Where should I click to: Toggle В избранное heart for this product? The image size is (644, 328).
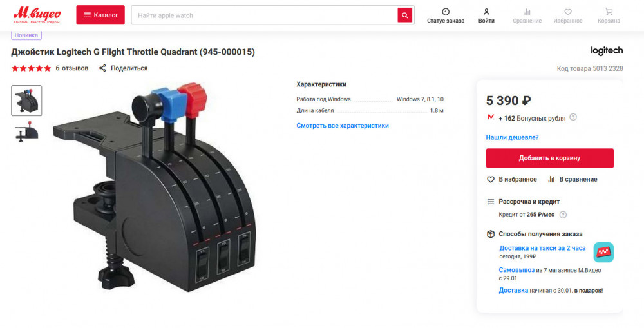(490, 179)
